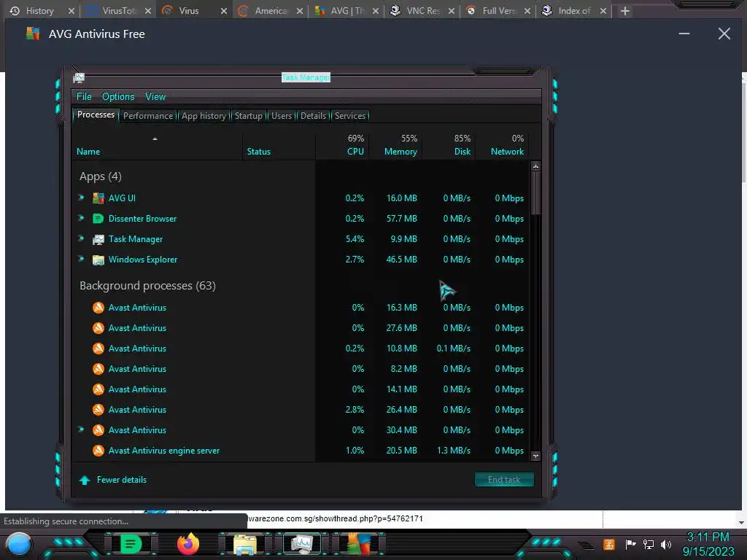Click the Avast Antivirus icon with 26.4 MB
747x560 pixels.
(98, 410)
